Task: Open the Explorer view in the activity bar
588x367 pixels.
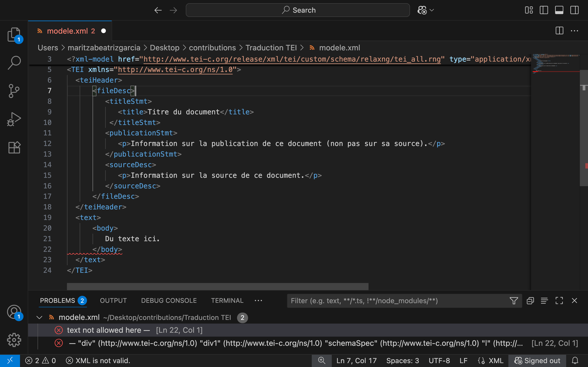Action: pyautogui.click(x=14, y=34)
